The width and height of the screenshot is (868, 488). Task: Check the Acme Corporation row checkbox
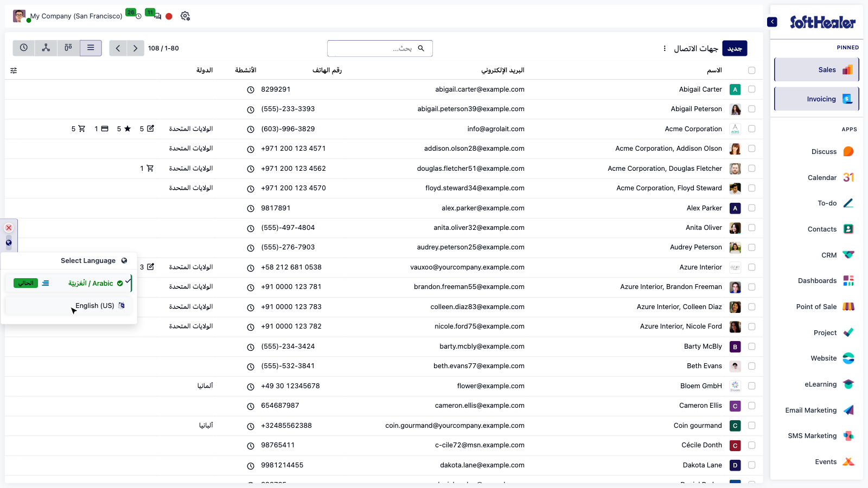[x=751, y=129]
